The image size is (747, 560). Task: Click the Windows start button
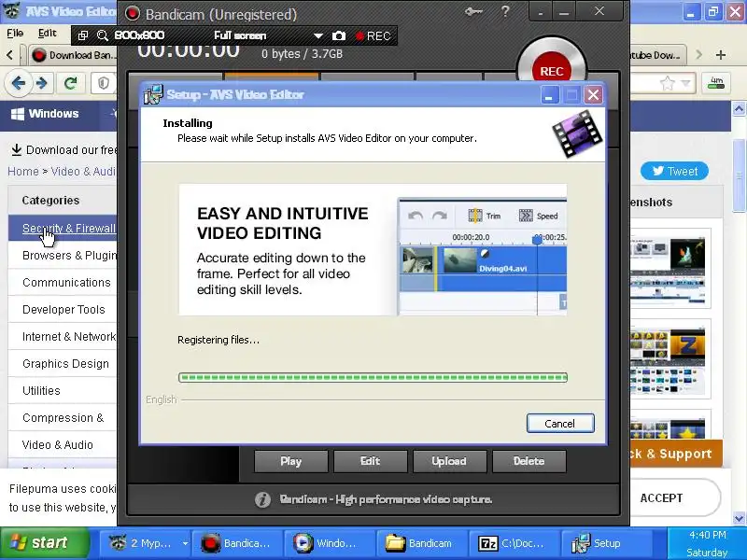pos(44,543)
